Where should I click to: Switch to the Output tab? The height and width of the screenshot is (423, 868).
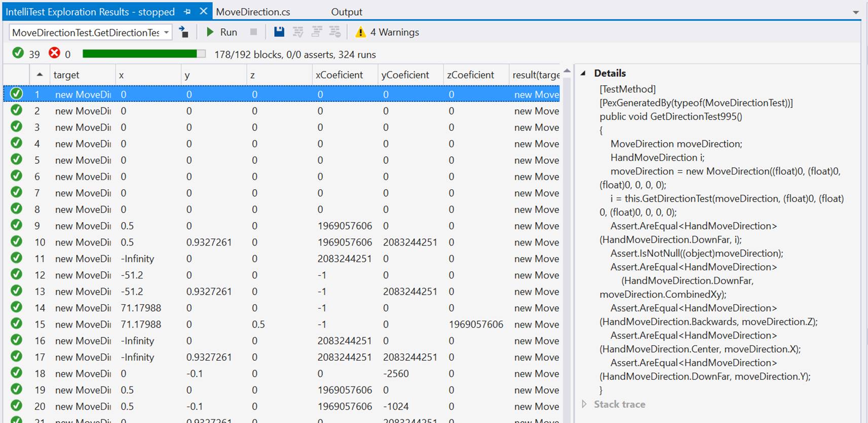coord(347,12)
